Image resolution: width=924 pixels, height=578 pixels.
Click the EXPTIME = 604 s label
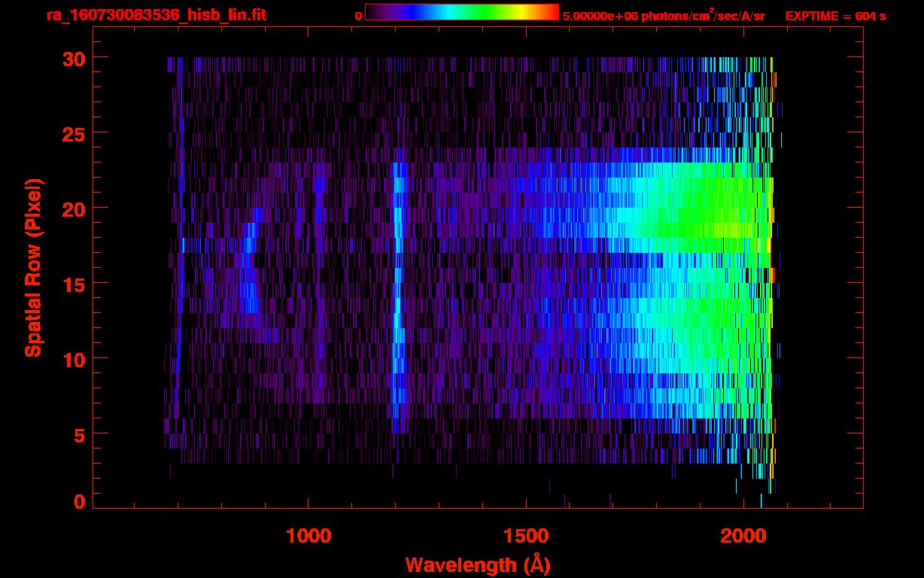point(835,16)
